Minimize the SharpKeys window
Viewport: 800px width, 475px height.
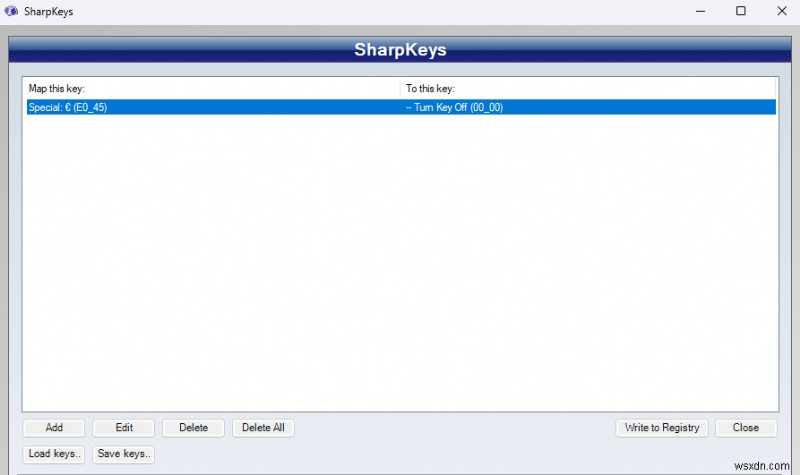pos(701,11)
